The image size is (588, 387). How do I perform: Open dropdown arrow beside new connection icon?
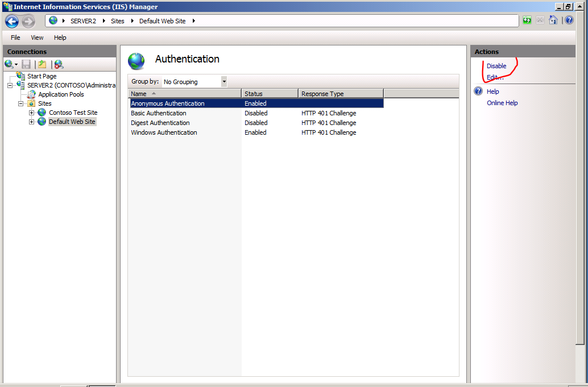[16, 65]
